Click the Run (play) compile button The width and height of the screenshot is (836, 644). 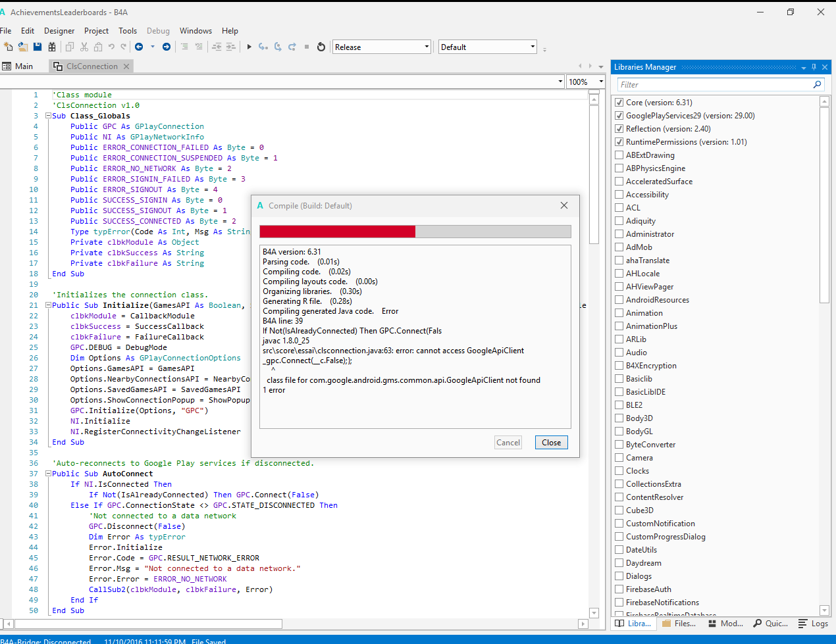pyautogui.click(x=249, y=47)
